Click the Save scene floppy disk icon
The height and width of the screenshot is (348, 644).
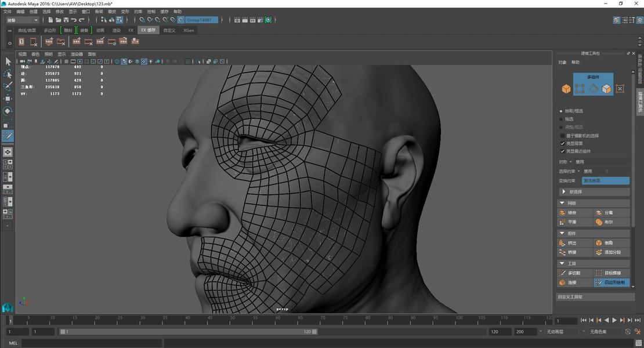click(66, 20)
